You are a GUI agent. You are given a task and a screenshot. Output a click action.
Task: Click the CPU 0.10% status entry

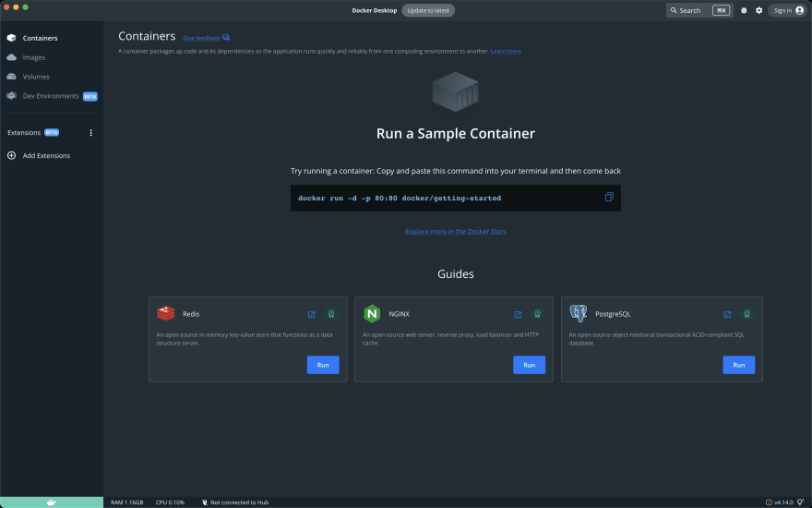[170, 502]
